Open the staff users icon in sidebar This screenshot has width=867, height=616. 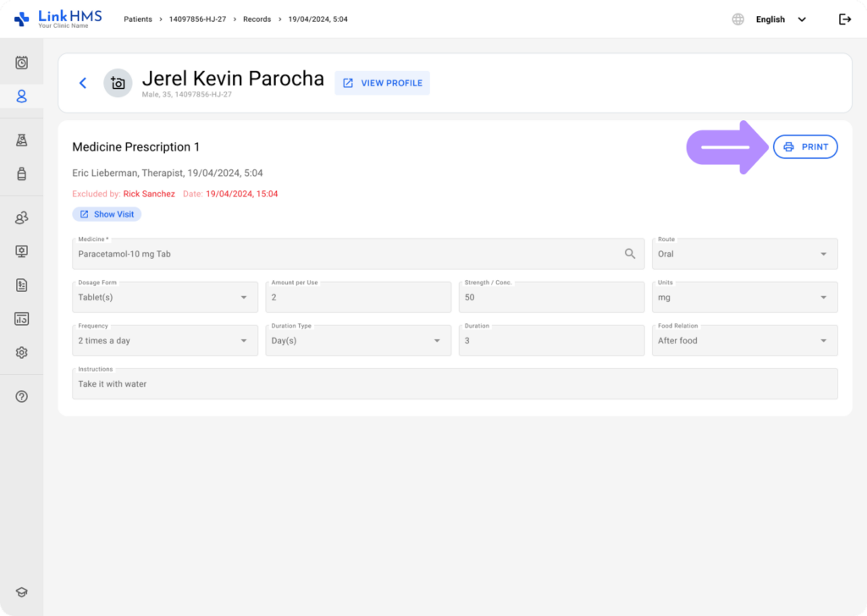(22, 218)
